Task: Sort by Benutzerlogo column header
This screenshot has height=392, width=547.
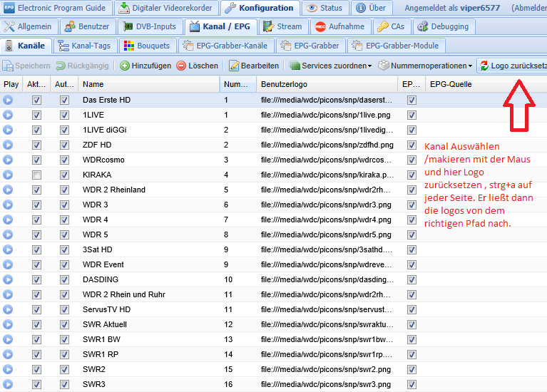Action: [327, 84]
